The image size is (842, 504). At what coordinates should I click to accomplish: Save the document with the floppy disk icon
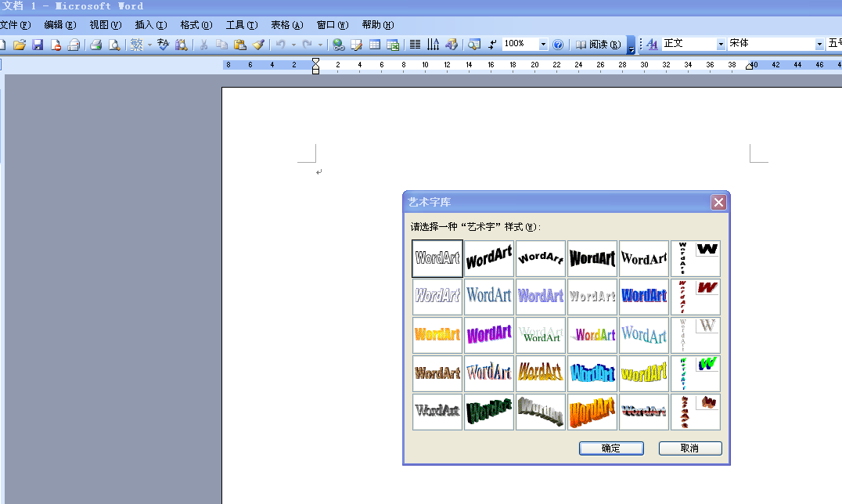(x=38, y=45)
